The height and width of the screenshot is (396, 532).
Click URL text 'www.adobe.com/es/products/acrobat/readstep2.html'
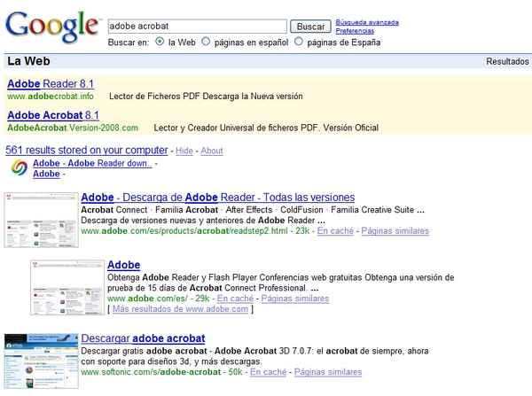184,231
